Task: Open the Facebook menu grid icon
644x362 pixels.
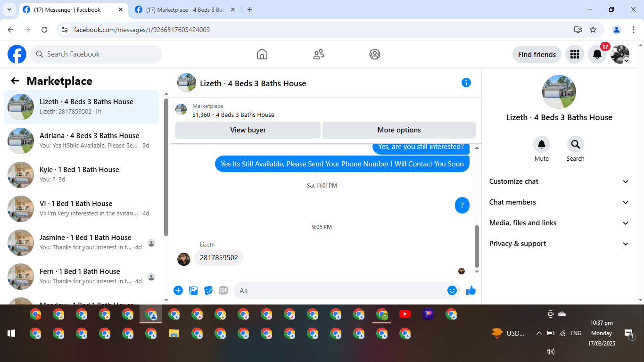Action: [x=574, y=54]
